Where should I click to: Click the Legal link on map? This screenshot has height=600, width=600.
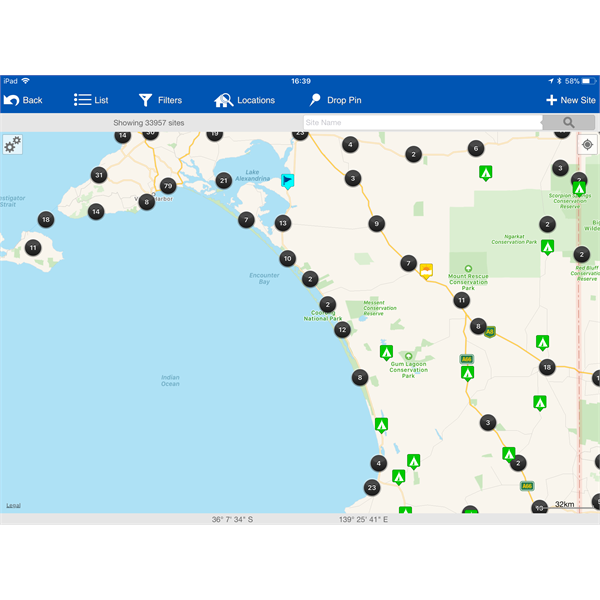13,505
